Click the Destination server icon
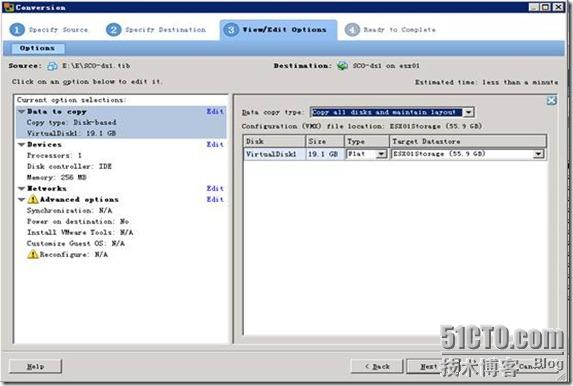The height and width of the screenshot is (386, 573). click(x=342, y=66)
